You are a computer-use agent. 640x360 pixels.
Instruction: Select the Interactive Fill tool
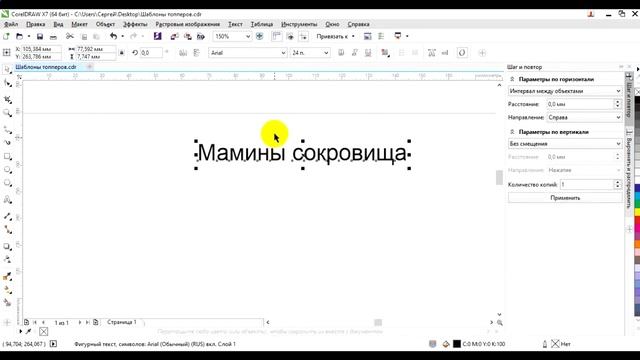pos(7,290)
